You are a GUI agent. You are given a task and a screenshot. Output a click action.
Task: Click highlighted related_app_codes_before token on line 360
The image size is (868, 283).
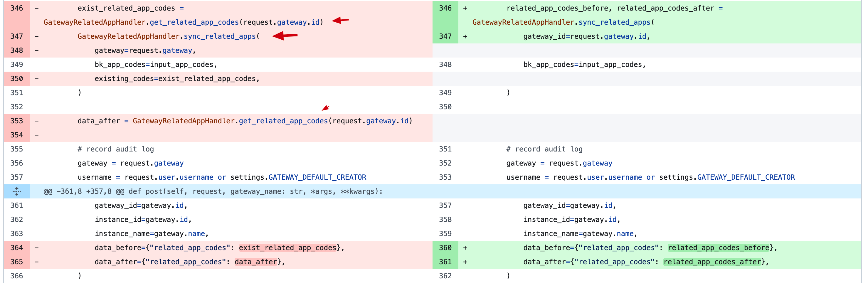pos(719,248)
